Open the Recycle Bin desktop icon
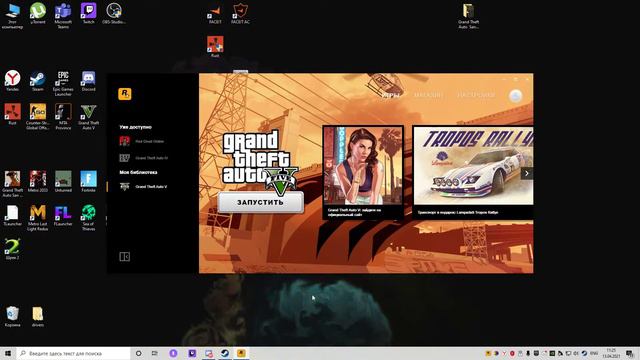This screenshot has height=360, width=640. click(x=12, y=317)
